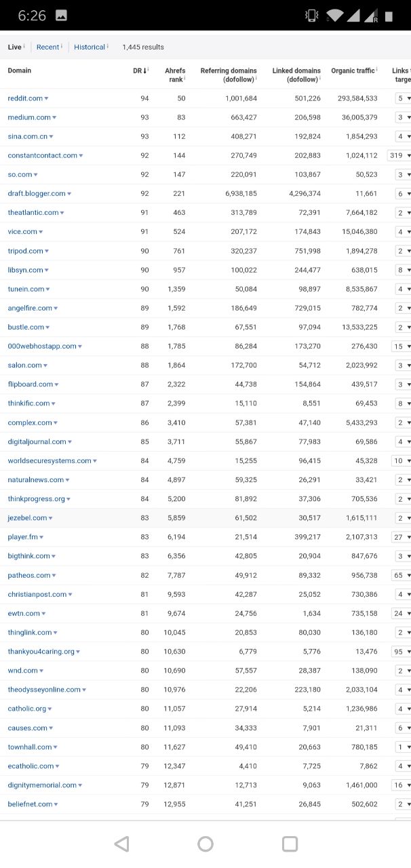This screenshot has height=868, width=411.
Task: Tap the Android back navigation icon
Action: pyautogui.click(x=122, y=844)
